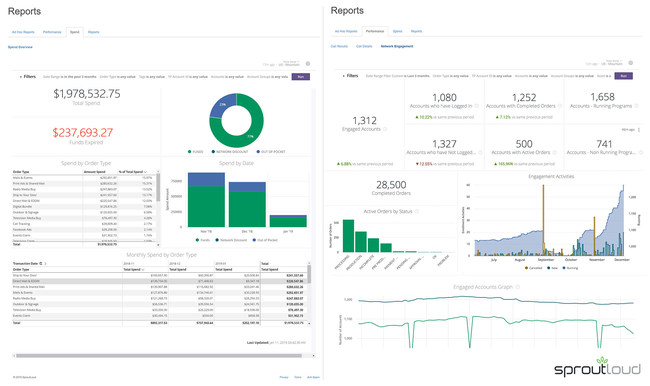Click tallest green bar in Active Orders by Status
Screen dimensions: 650x386
pos(349,236)
